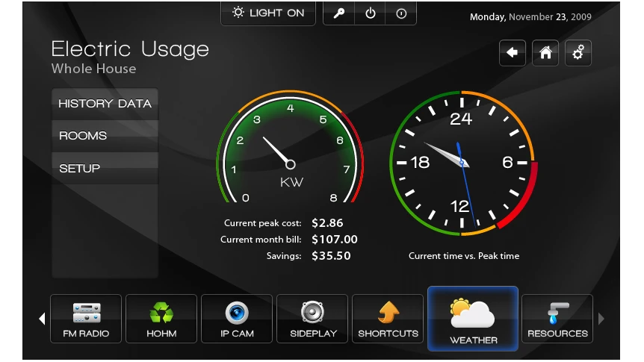
Task: Open settings gears icon
Action: (x=578, y=53)
